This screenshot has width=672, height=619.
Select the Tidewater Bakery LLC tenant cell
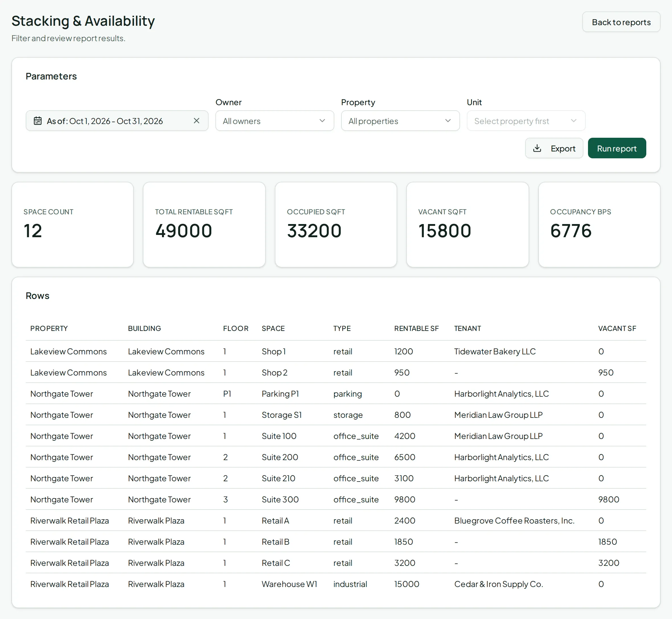click(495, 352)
